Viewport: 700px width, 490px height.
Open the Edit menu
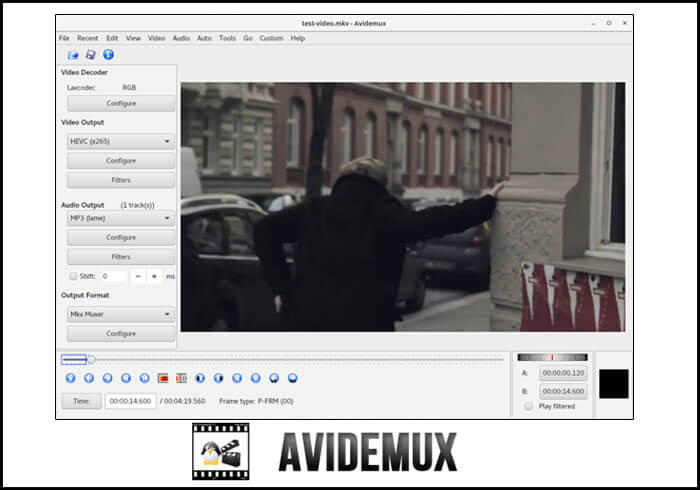[x=112, y=38]
